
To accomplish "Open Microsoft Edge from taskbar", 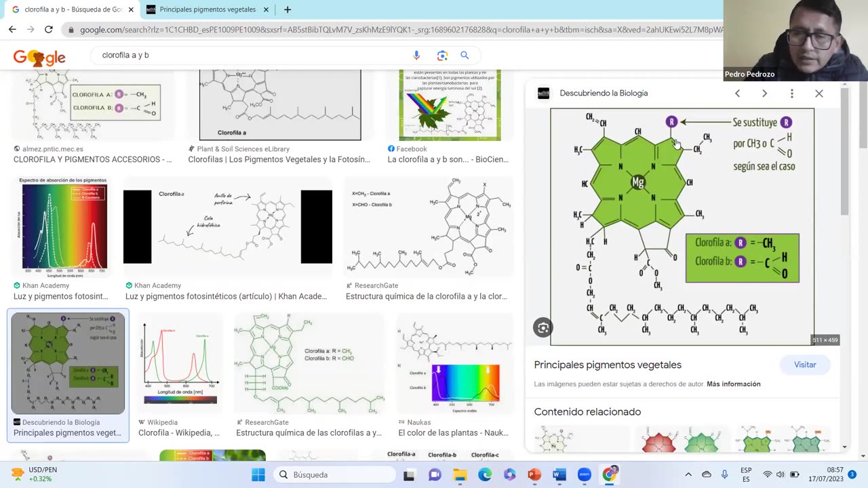I will (485, 474).
